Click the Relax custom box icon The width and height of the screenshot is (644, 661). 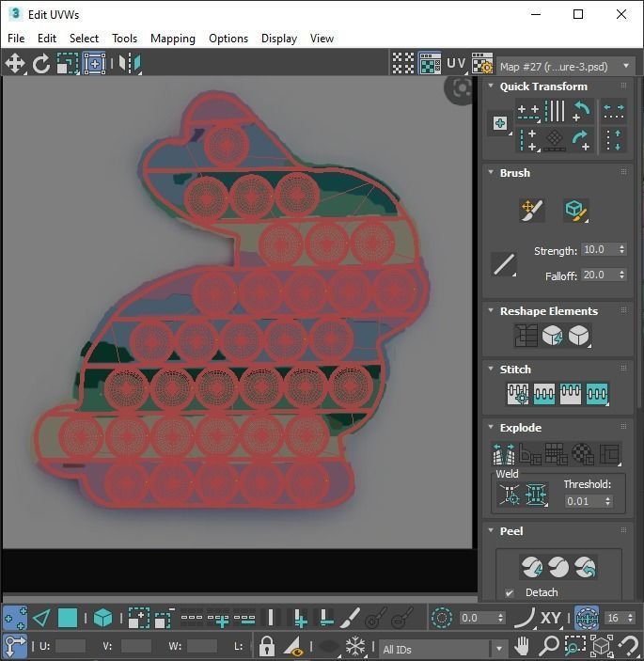(579, 336)
